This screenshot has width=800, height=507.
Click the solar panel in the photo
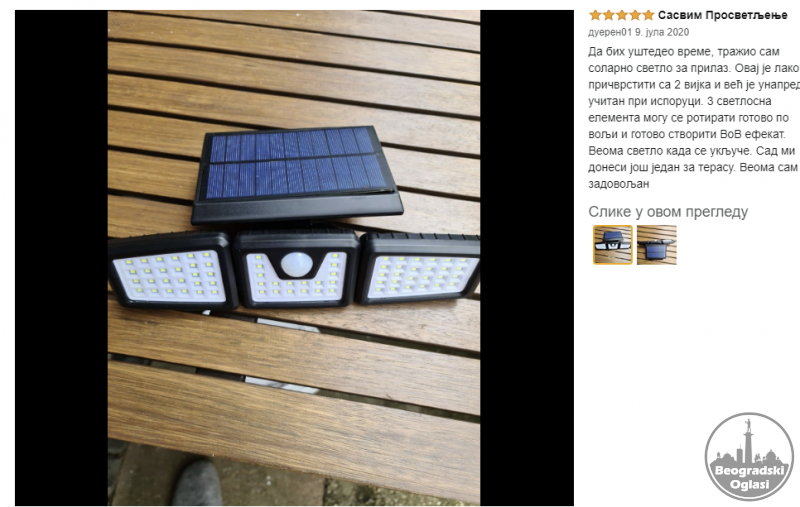[x=297, y=173]
